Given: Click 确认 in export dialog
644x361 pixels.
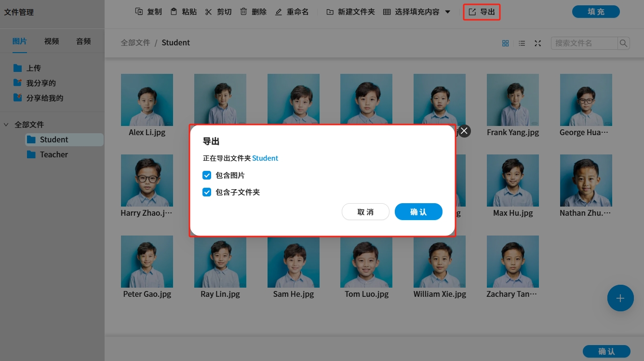Looking at the screenshot, I should tap(418, 212).
